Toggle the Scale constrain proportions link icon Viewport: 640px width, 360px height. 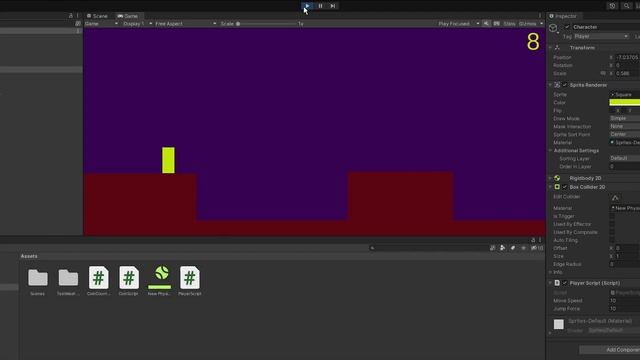tap(603, 73)
